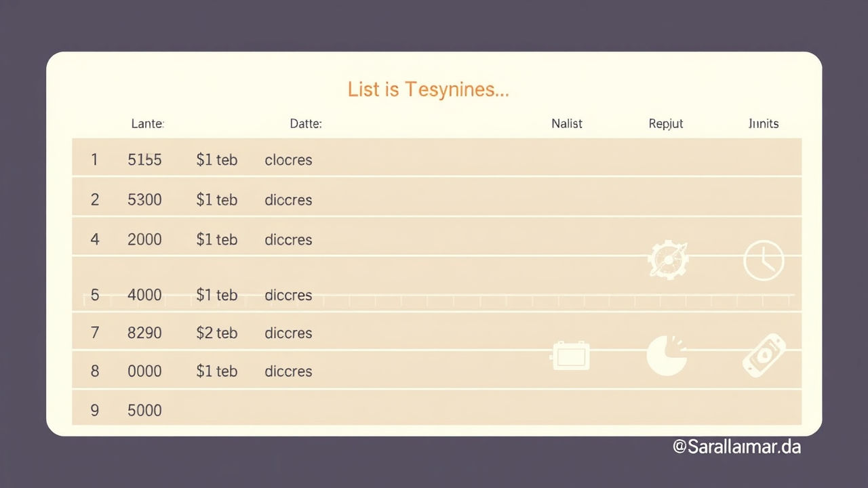Click the '$2 teb' cell
This screenshot has width=868, height=488.
click(216, 333)
